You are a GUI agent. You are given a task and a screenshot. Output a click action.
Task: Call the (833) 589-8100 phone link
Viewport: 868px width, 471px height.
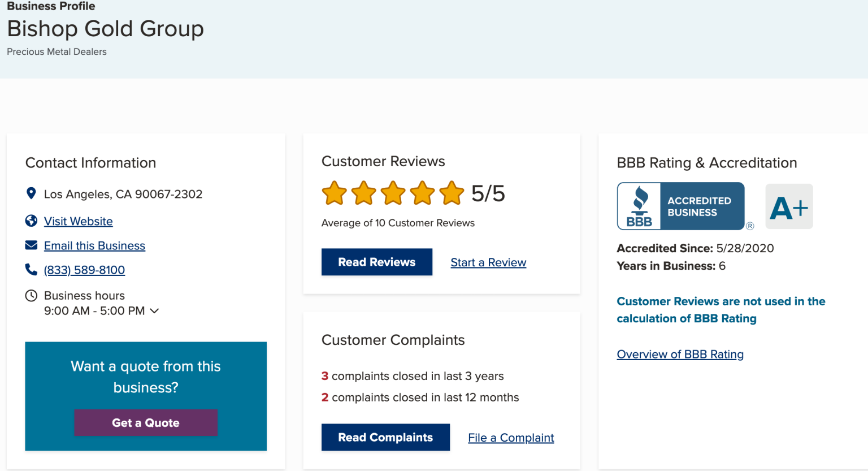click(84, 270)
